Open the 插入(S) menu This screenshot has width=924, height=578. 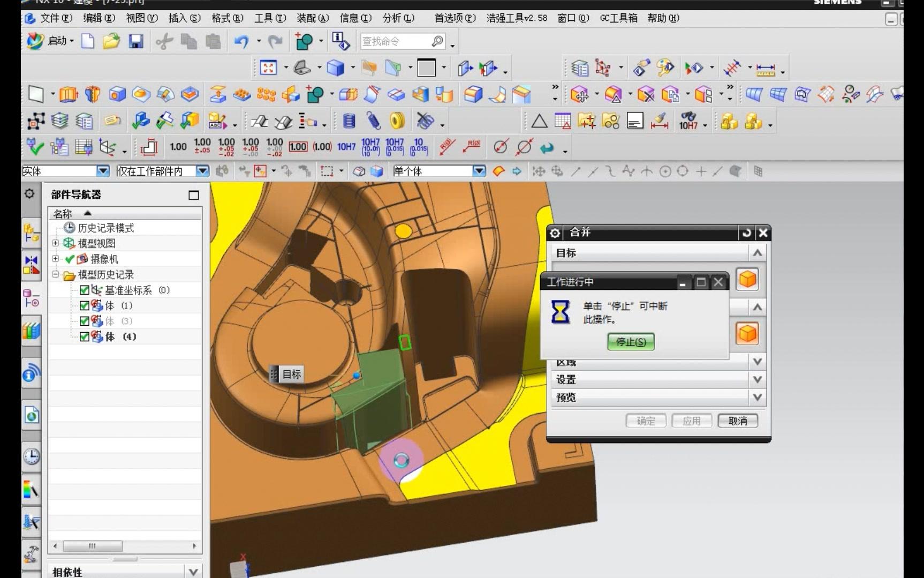point(185,18)
